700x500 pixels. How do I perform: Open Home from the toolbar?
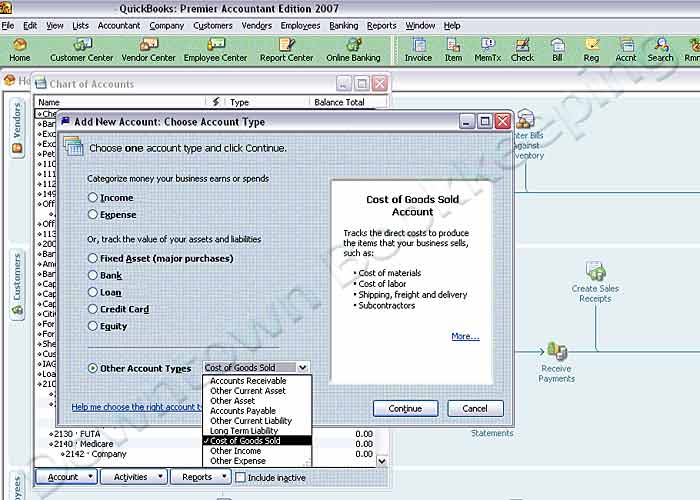[x=20, y=50]
